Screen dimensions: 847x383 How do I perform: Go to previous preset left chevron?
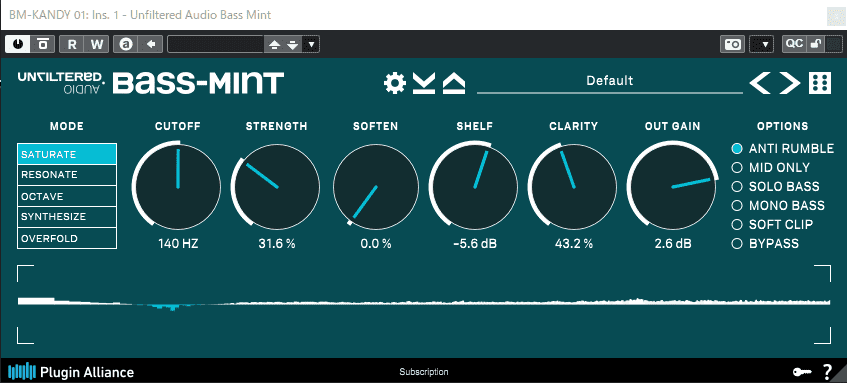[760, 82]
